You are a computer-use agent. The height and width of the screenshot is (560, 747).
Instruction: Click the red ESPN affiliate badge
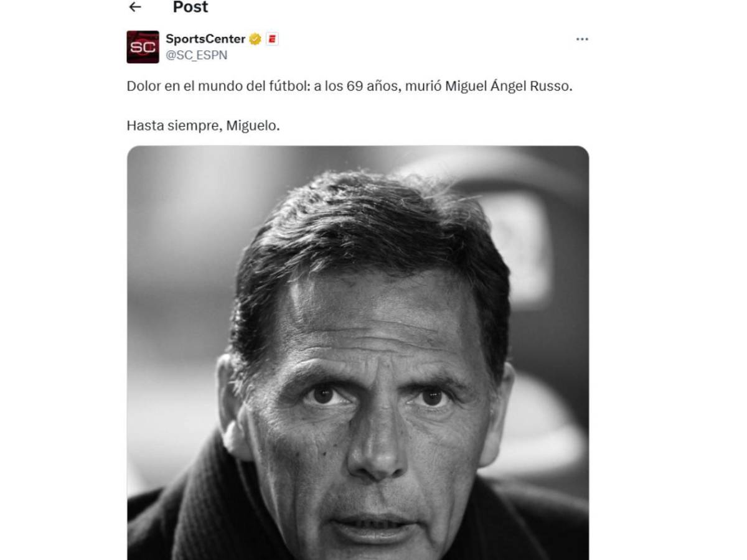272,39
